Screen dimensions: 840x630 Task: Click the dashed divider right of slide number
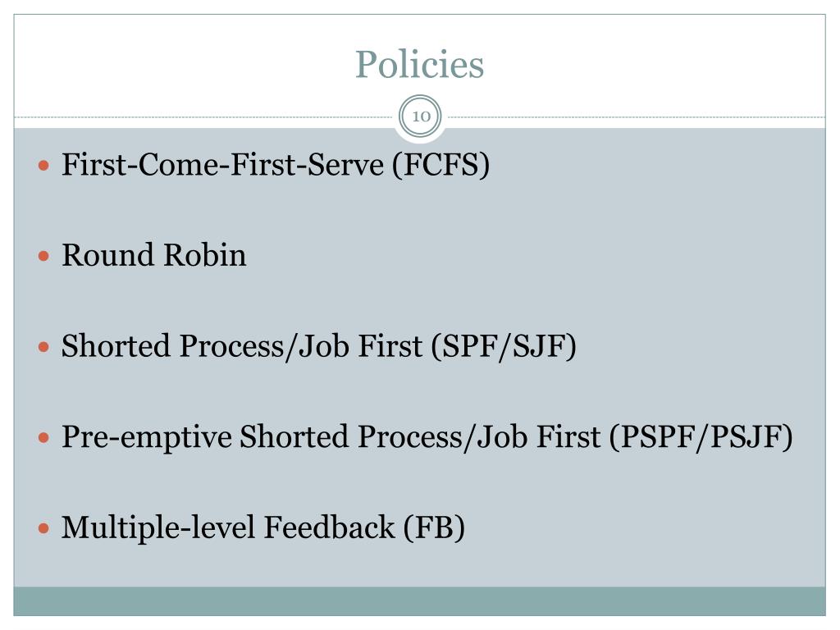(x=637, y=116)
